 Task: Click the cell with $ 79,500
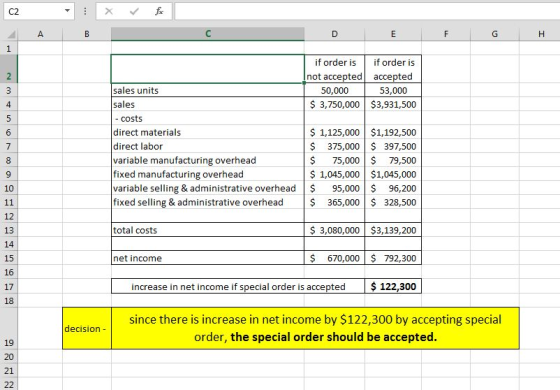point(393,160)
